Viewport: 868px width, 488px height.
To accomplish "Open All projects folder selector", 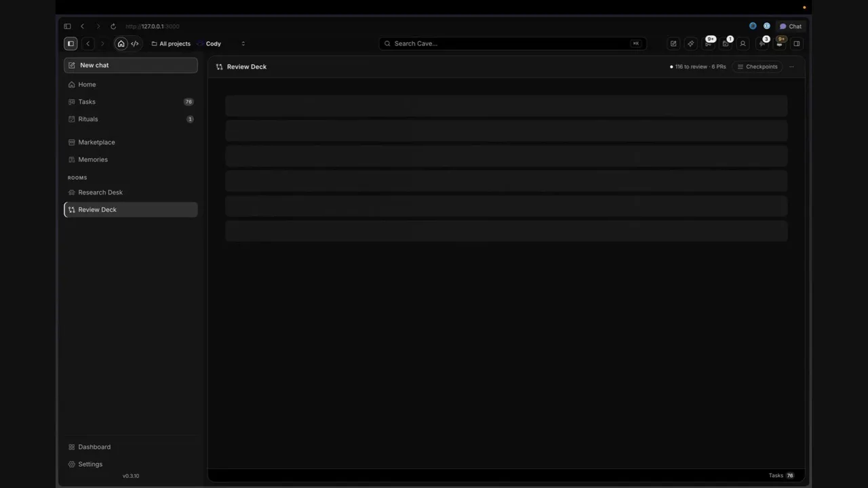I will pos(171,43).
